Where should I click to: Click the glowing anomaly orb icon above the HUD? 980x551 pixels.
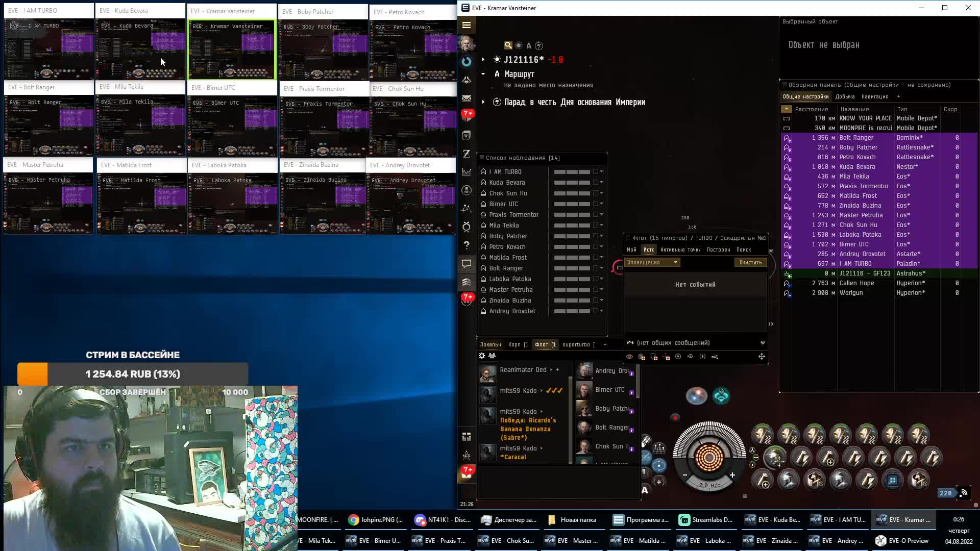696,396
